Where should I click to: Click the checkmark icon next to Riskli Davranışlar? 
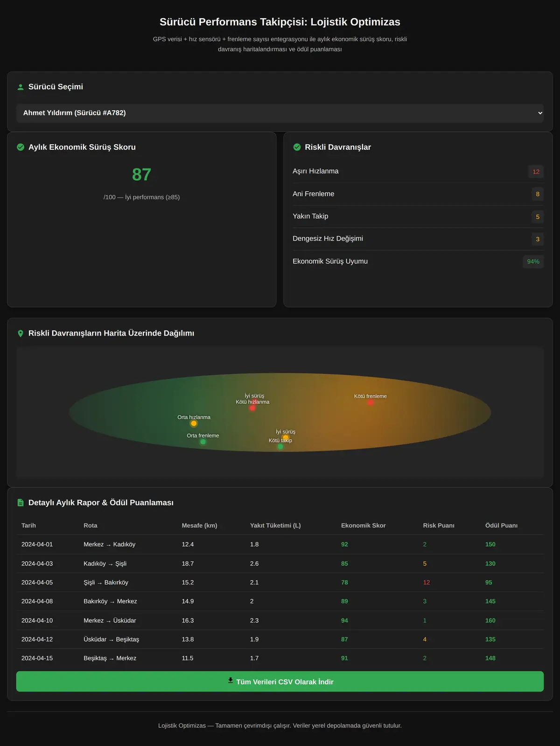297,147
